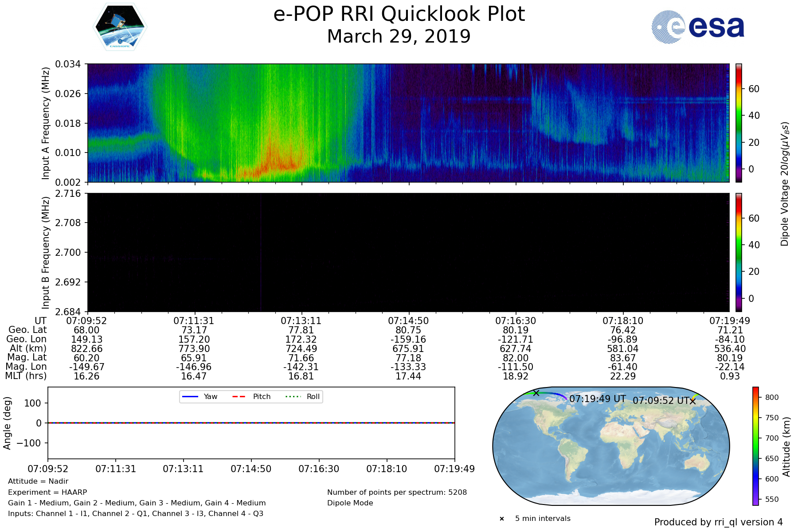Click the March 29, 2019 date subtitle
The width and height of the screenshot is (798, 532).
[399, 36]
